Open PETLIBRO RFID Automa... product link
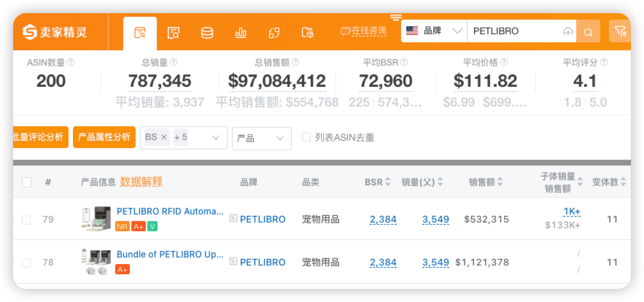Image resolution: width=644 pixels, height=302 pixels. (x=170, y=212)
